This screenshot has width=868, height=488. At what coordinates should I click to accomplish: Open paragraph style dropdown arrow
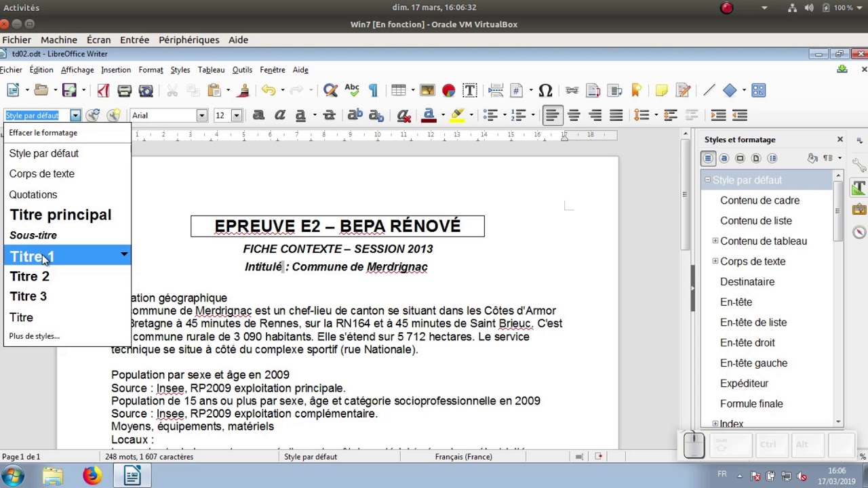75,115
